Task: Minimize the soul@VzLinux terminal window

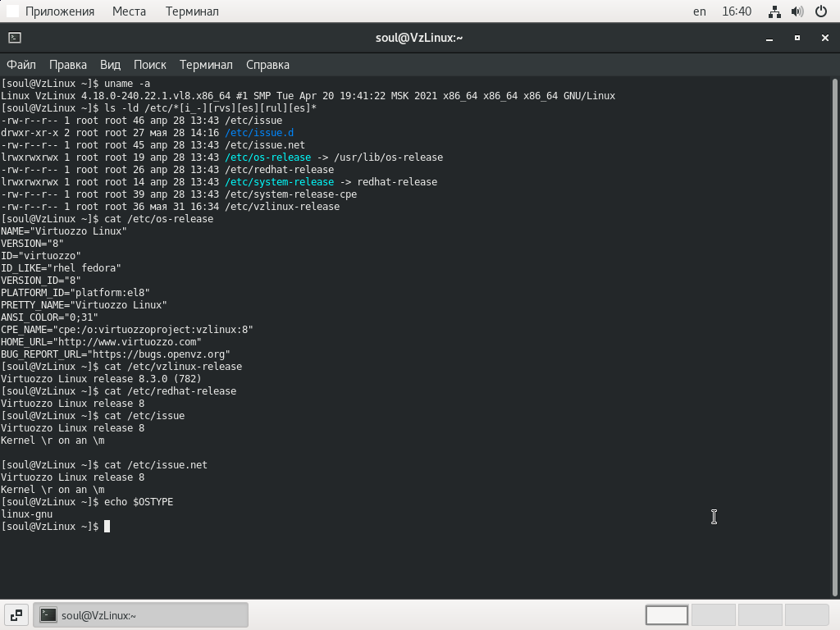Action: (x=769, y=38)
